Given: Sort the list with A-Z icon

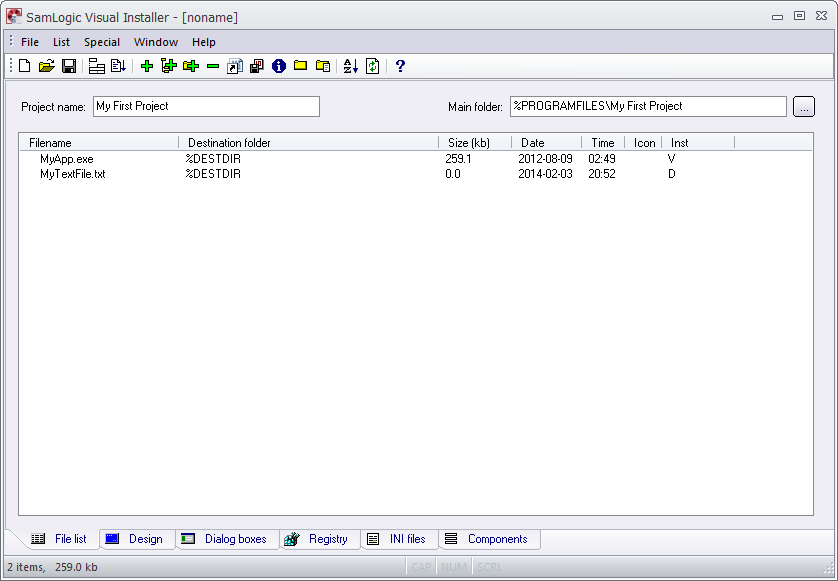Looking at the screenshot, I should (351, 66).
